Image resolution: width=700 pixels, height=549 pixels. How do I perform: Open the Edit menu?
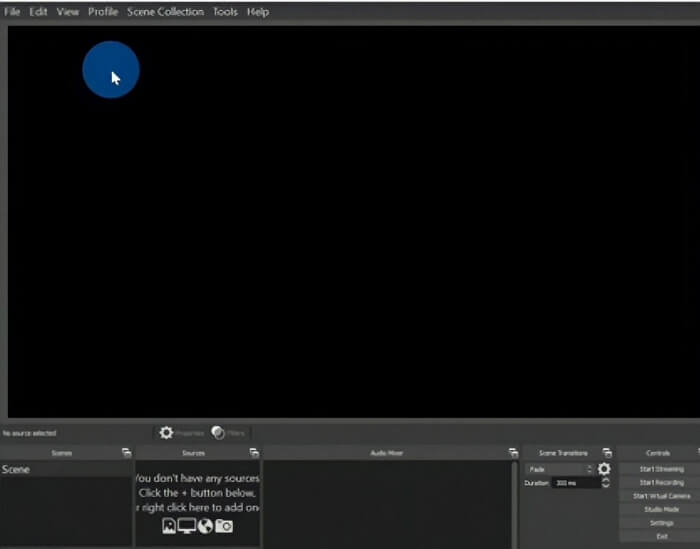click(38, 12)
